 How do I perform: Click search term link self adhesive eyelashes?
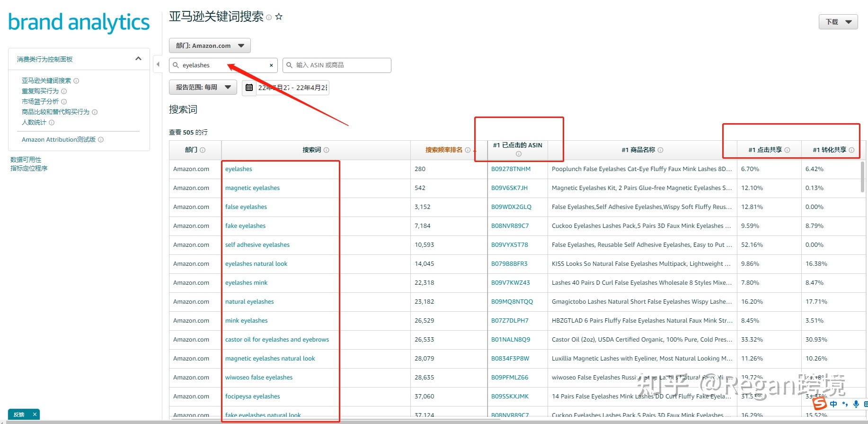(257, 245)
